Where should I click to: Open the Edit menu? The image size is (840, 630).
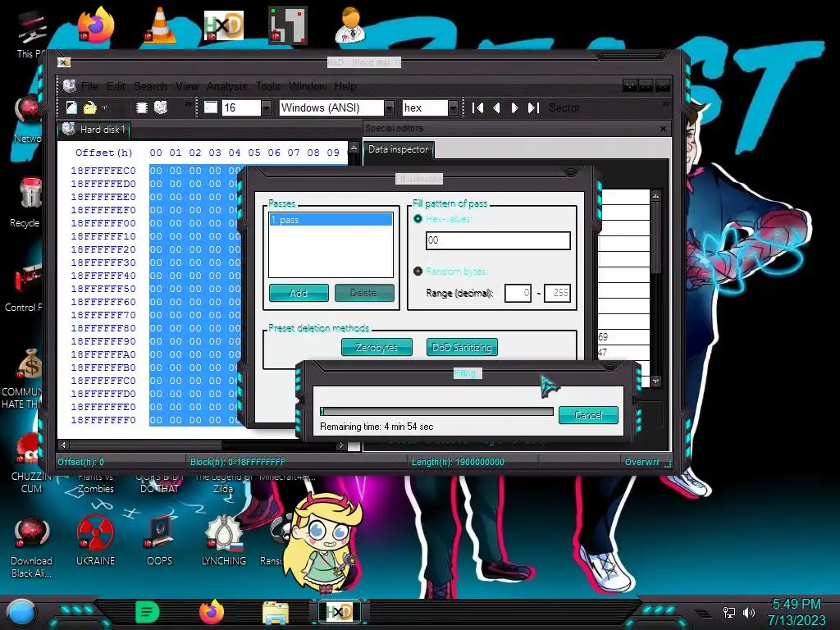coord(116,86)
